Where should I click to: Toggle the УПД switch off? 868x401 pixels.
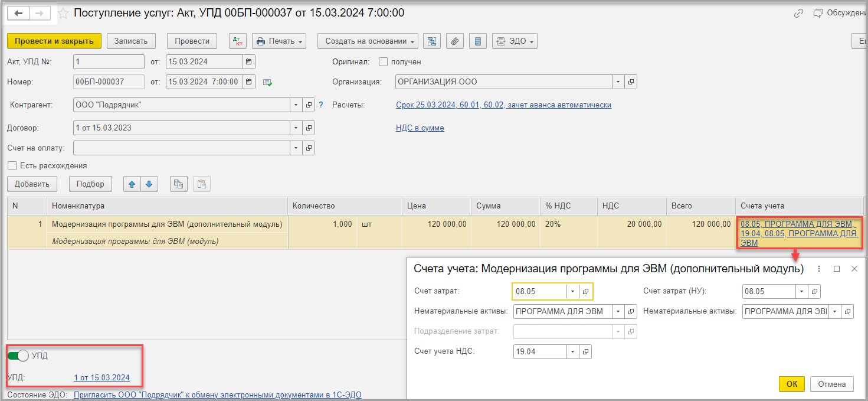(18, 356)
